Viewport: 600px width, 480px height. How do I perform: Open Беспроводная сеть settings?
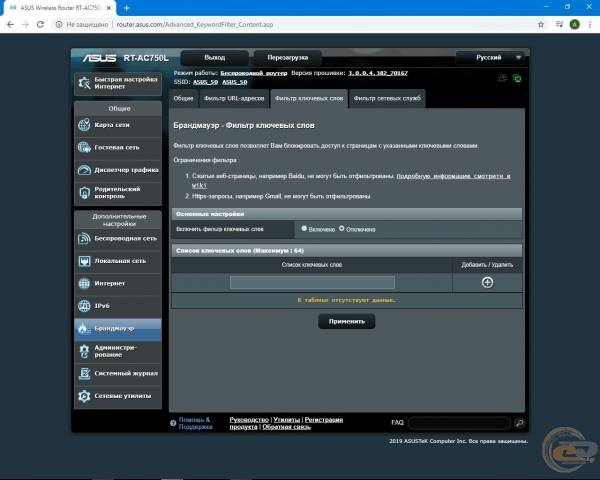click(118, 238)
